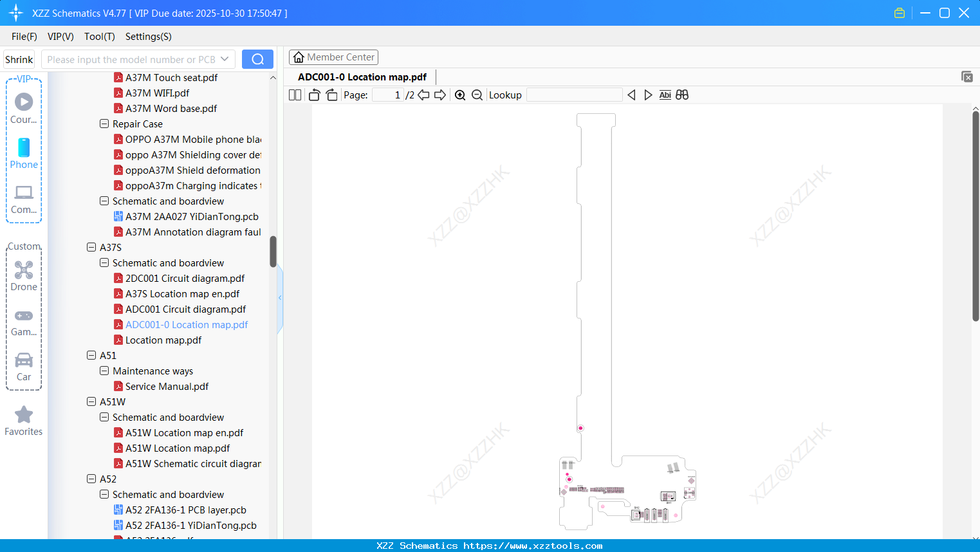Screen dimensions: 980x552
Task: Open the Computer category in the sidebar
Action: pos(24,199)
